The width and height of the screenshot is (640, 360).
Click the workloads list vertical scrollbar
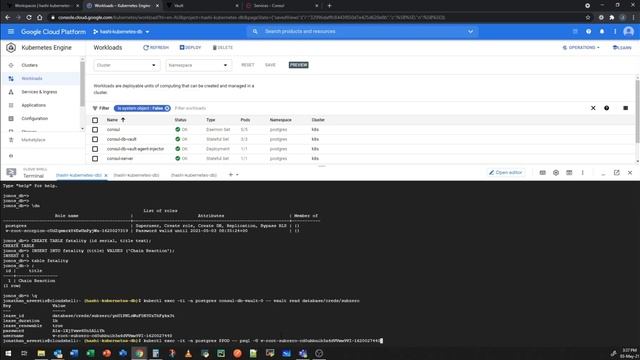tap(637, 111)
